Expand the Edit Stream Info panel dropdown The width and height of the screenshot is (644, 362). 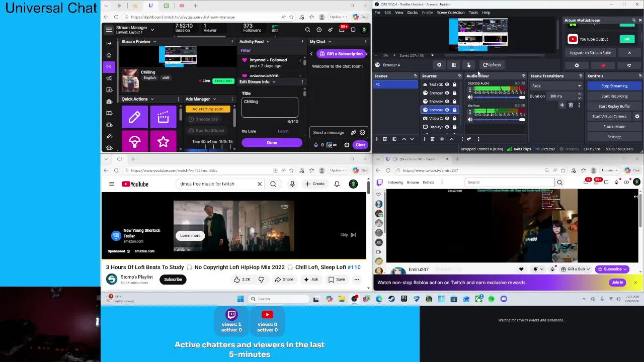274,81
